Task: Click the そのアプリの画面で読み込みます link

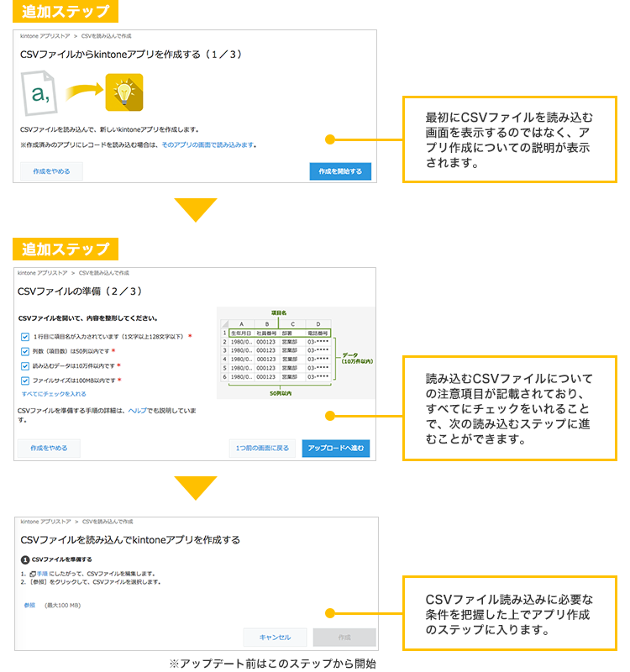Action: point(207,144)
